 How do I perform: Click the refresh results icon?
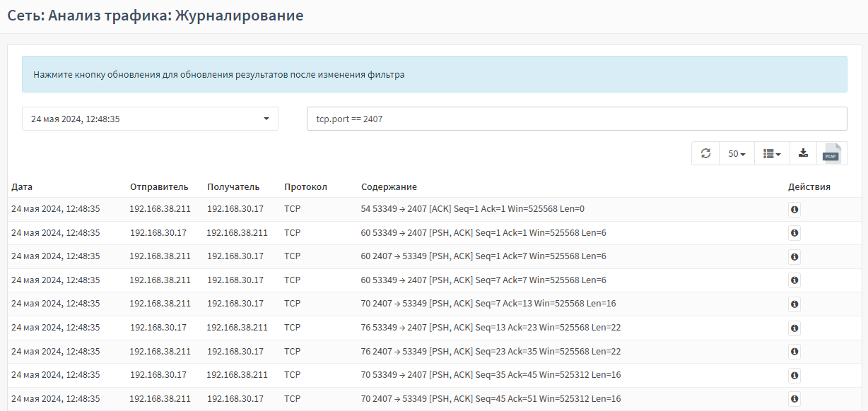(705, 153)
